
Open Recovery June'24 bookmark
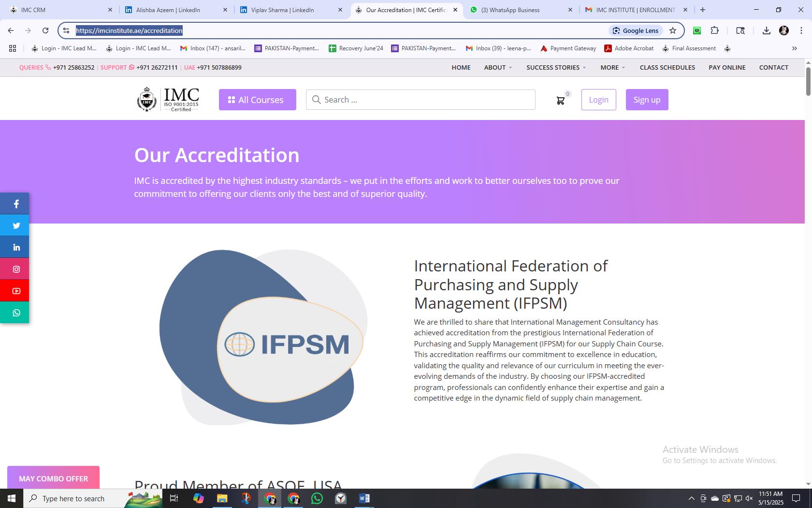[x=356, y=48]
